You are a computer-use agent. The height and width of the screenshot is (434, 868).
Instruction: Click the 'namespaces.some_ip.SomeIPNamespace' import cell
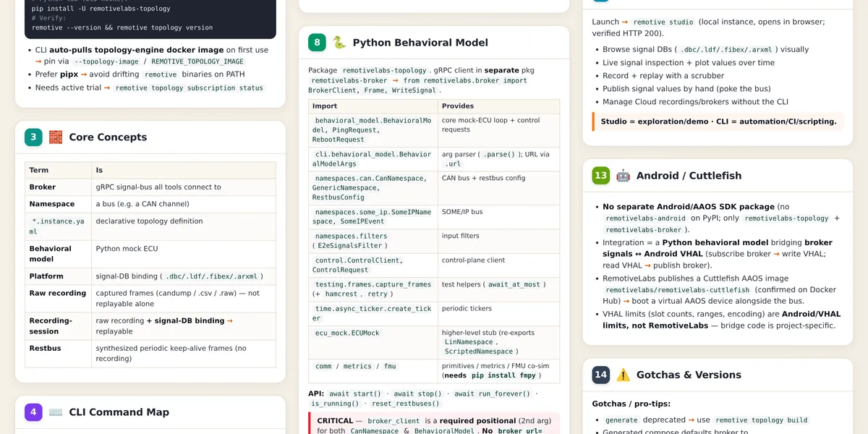coord(373,217)
